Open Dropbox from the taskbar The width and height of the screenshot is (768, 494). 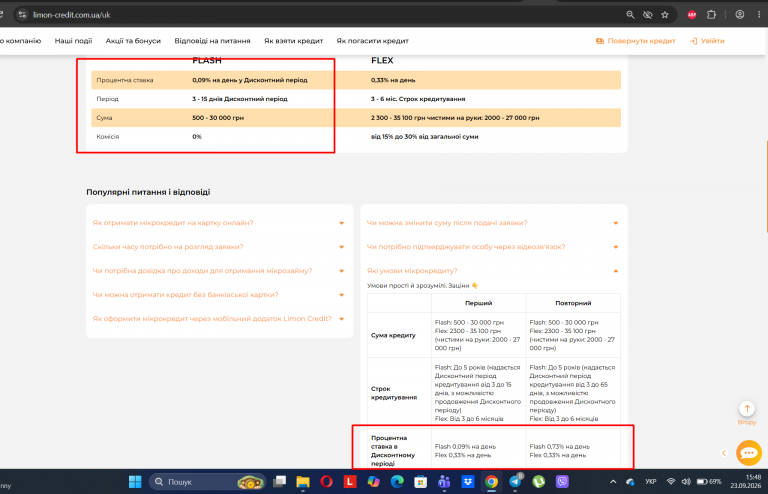pyautogui.click(x=468, y=482)
